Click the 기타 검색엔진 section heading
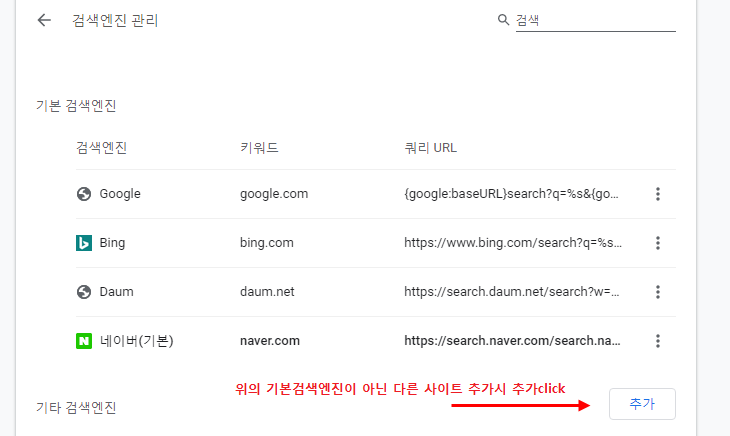 (x=76, y=408)
